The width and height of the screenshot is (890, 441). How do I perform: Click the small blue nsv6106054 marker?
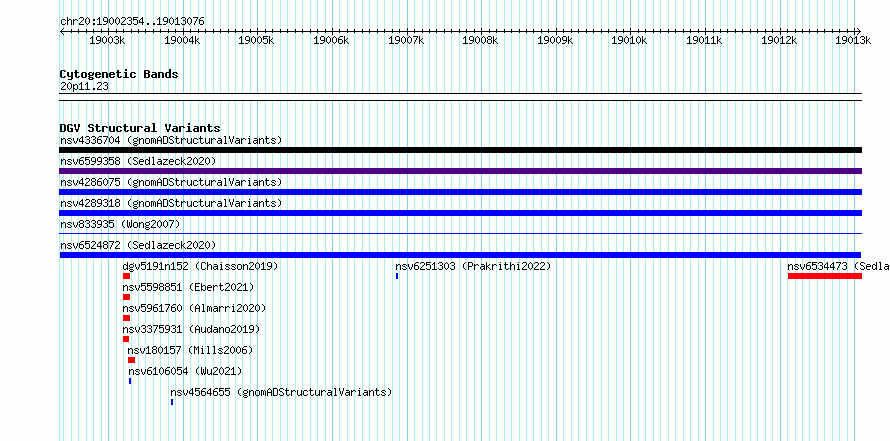pyautogui.click(x=130, y=381)
